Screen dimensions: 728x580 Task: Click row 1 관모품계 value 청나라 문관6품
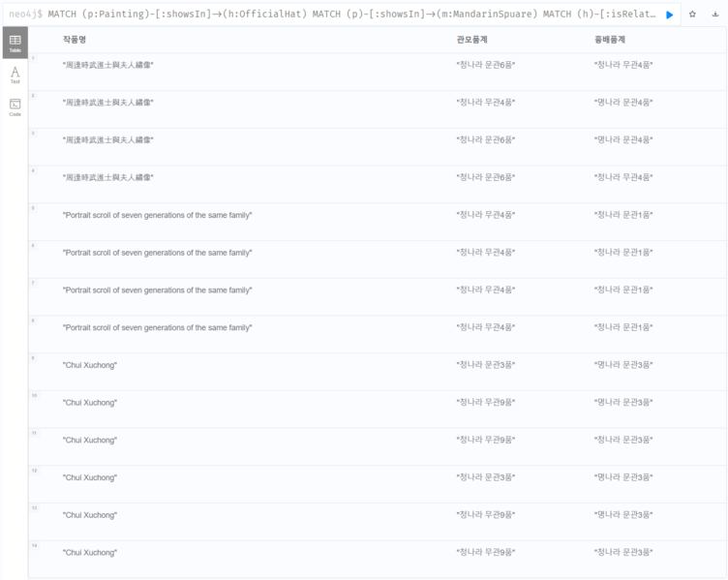click(x=485, y=65)
